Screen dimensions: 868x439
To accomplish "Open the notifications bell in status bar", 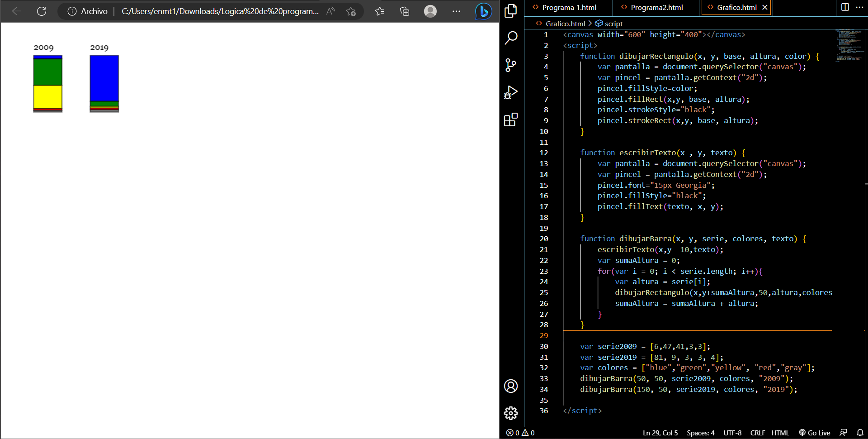I will pyautogui.click(x=860, y=433).
